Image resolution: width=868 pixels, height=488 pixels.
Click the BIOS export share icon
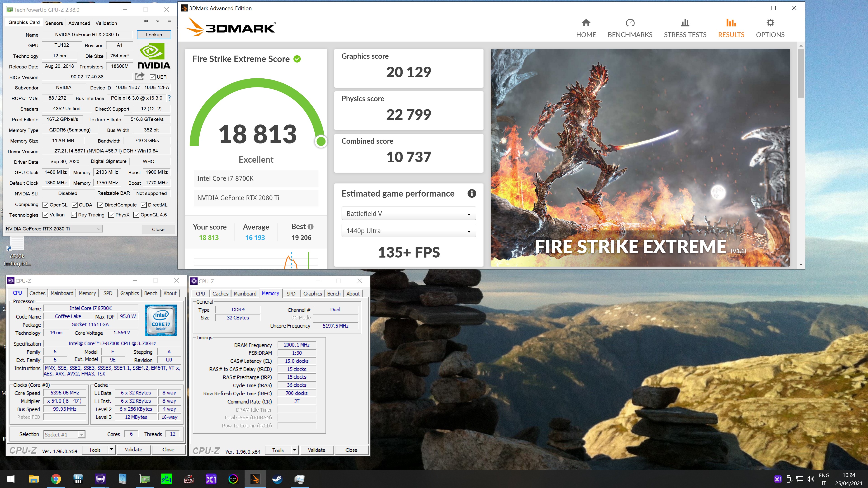(139, 76)
